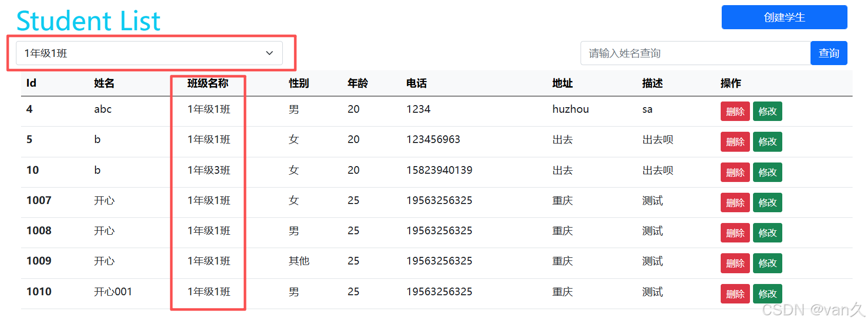Edit student abc with 修改 button
The image size is (868, 325).
click(767, 111)
